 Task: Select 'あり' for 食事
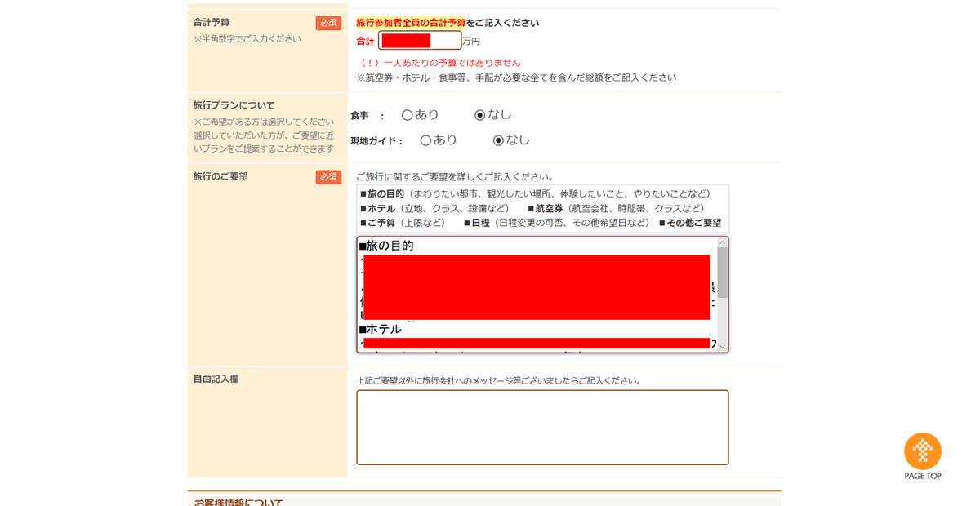point(408,115)
